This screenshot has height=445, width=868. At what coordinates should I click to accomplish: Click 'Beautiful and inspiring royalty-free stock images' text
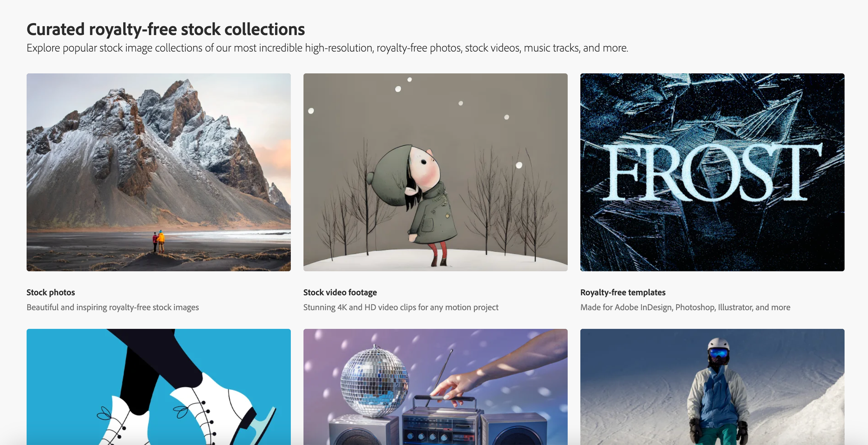pyautogui.click(x=113, y=307)
